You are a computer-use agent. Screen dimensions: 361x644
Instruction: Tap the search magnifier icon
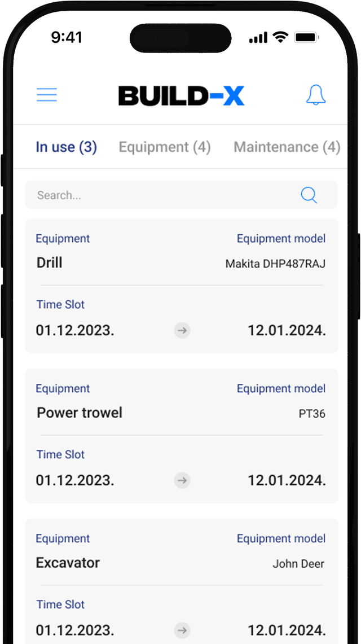click(309, 195)
